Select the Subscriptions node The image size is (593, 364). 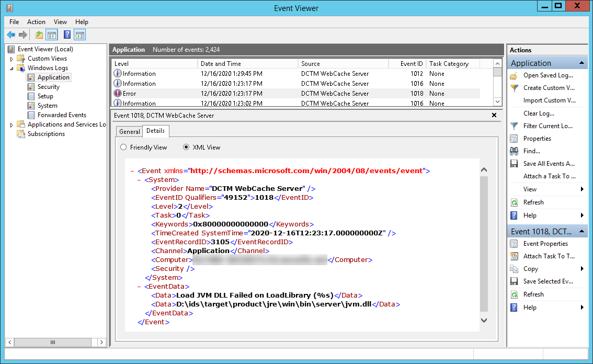[x=46, y=134]
